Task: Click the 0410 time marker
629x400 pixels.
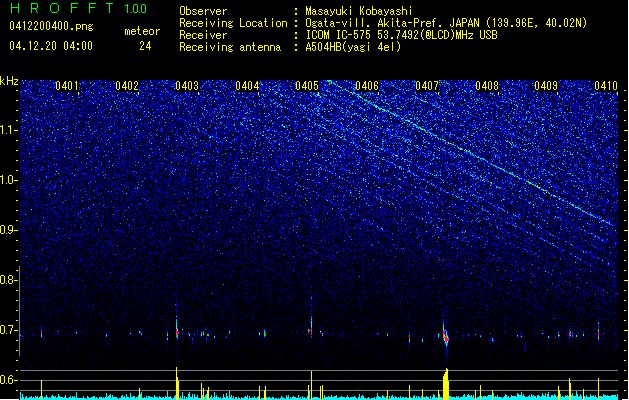Action: point(606,86)
